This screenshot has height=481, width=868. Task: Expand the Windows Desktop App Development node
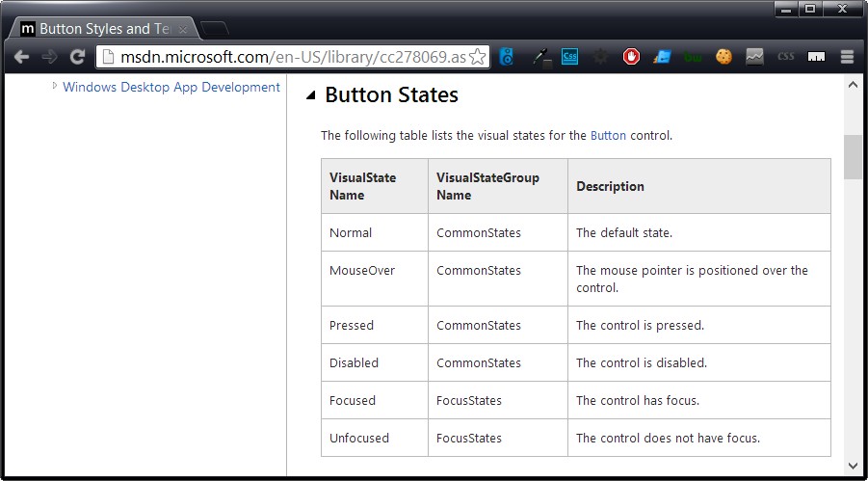click(x=55, y=86)
